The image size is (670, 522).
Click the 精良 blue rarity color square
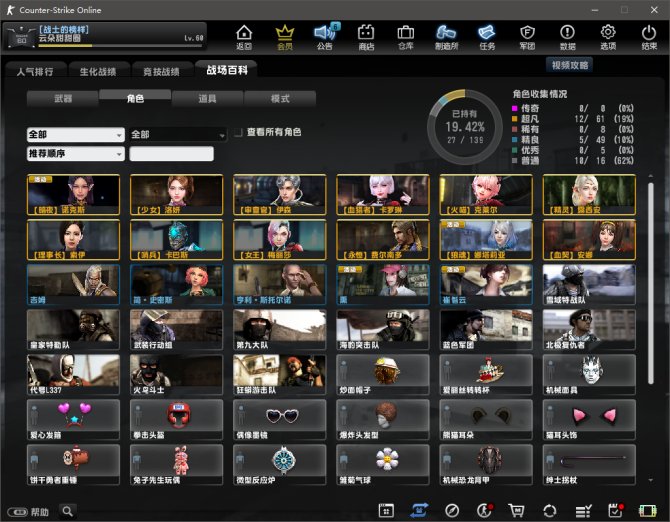514,140
